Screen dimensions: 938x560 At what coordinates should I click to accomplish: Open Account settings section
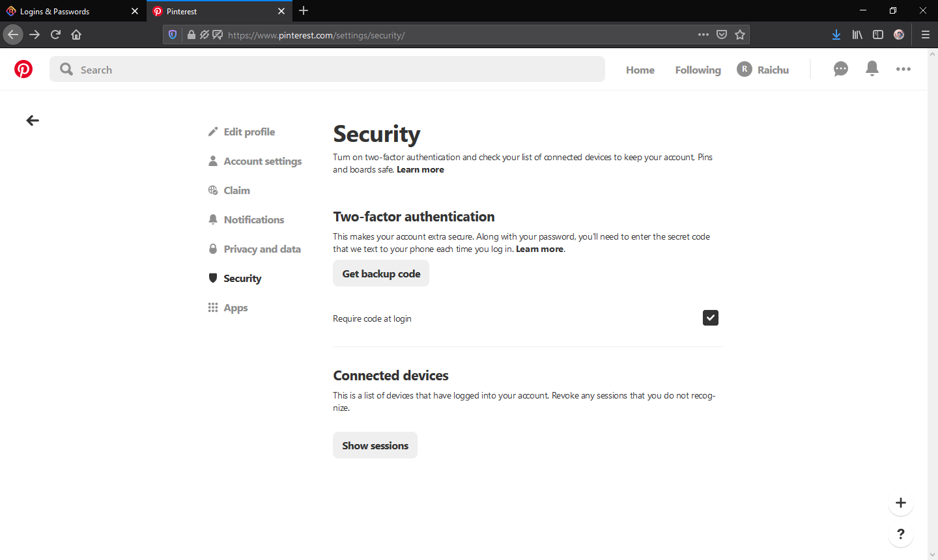255,161
